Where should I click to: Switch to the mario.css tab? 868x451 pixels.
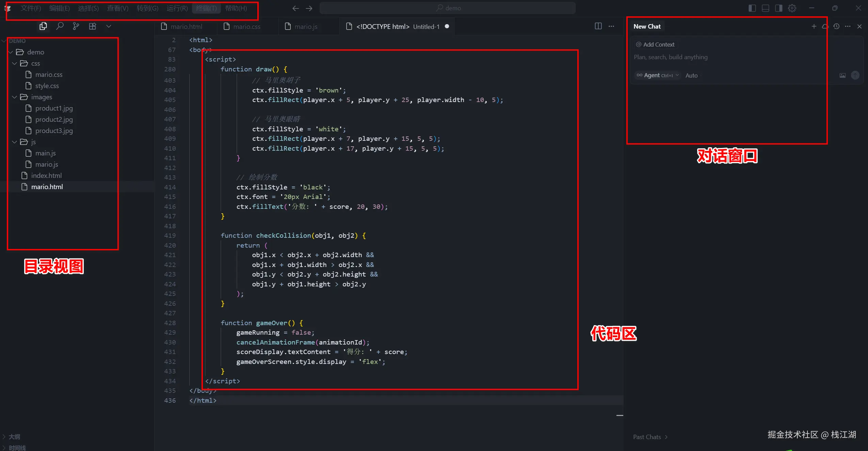tap(246, 27)
